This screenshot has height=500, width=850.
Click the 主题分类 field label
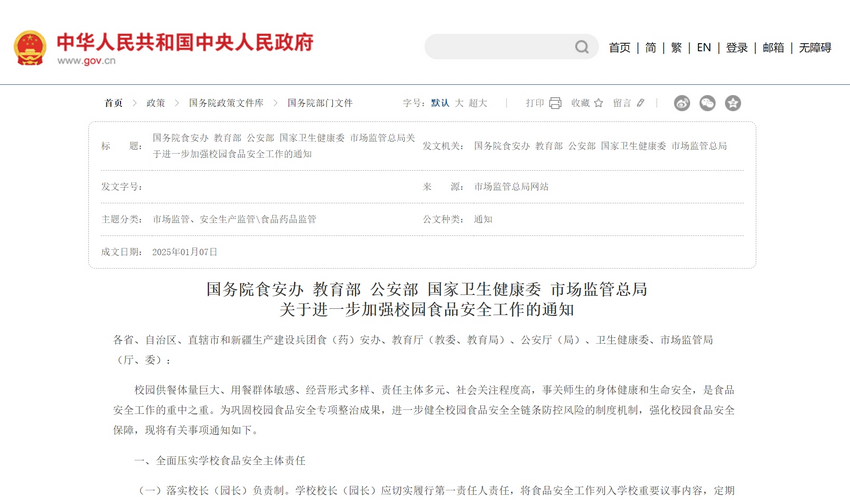point(121,219)
